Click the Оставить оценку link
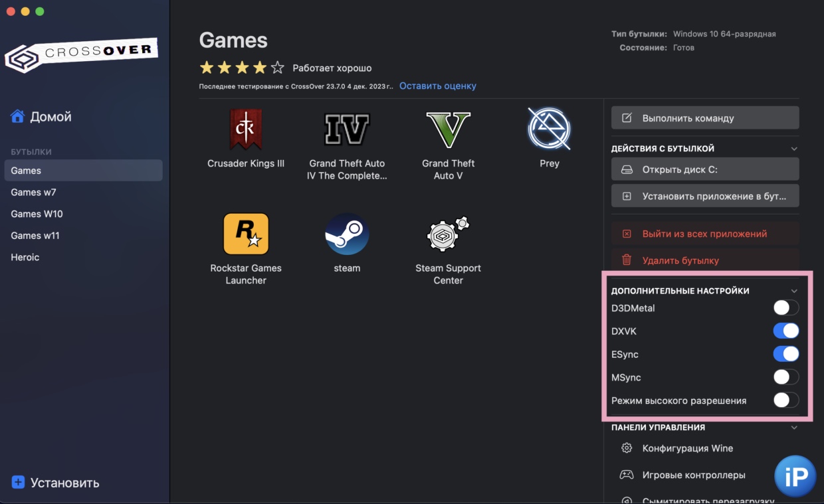This screenshot has height=504, width=824. click(x=438, y=86)
